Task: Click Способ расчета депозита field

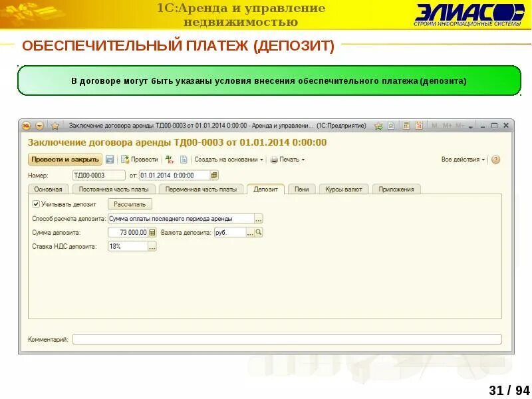Action: pyautogui.click(x=181, y=219)
